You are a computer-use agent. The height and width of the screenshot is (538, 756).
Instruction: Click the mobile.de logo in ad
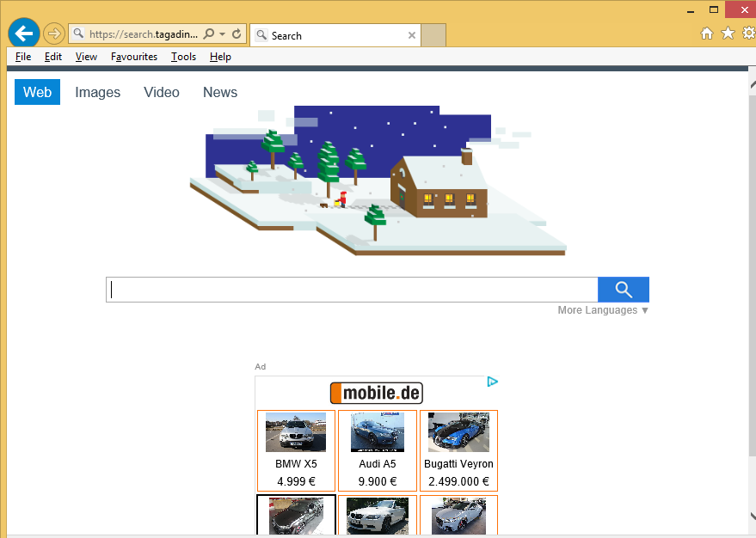[x=377, y=394]
